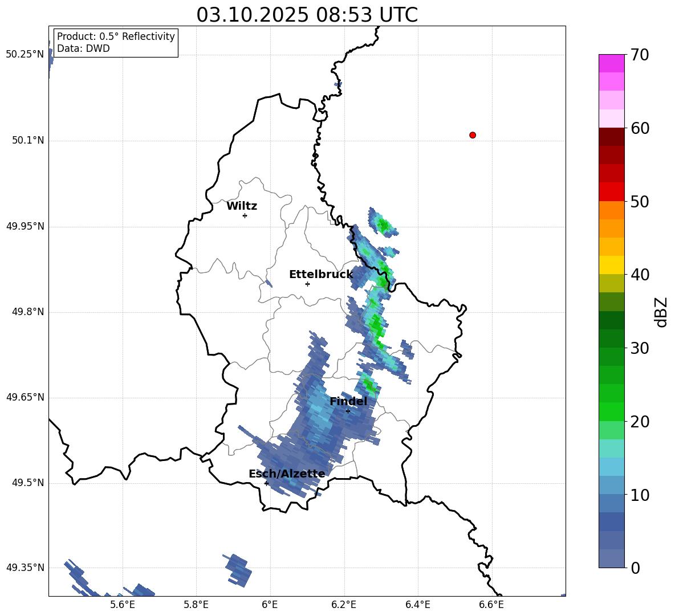Image resolution: width=675 pixels, height=616 pixels.
Task: Click the Wiltz station cross marker
Action: coord(245,215)
